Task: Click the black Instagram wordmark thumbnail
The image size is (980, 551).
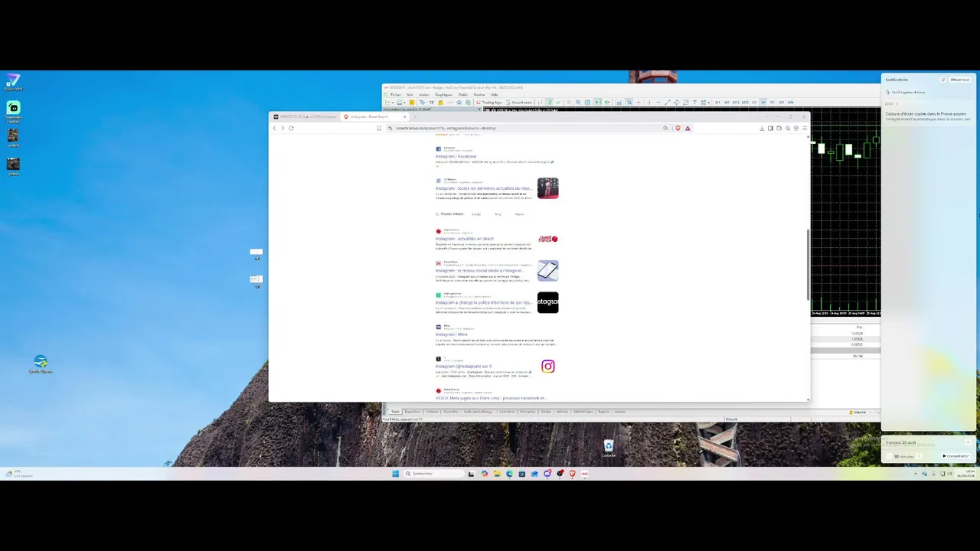Action: coord(547,302)
